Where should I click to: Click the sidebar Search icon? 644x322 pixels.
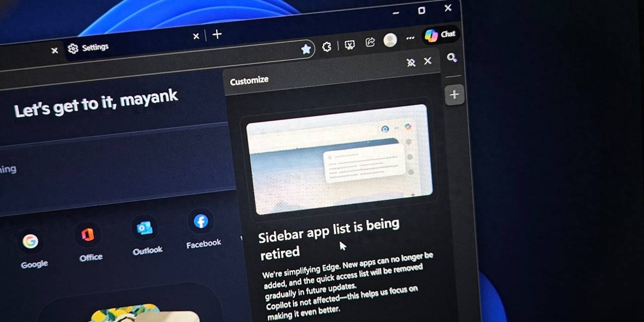point(451,58)
